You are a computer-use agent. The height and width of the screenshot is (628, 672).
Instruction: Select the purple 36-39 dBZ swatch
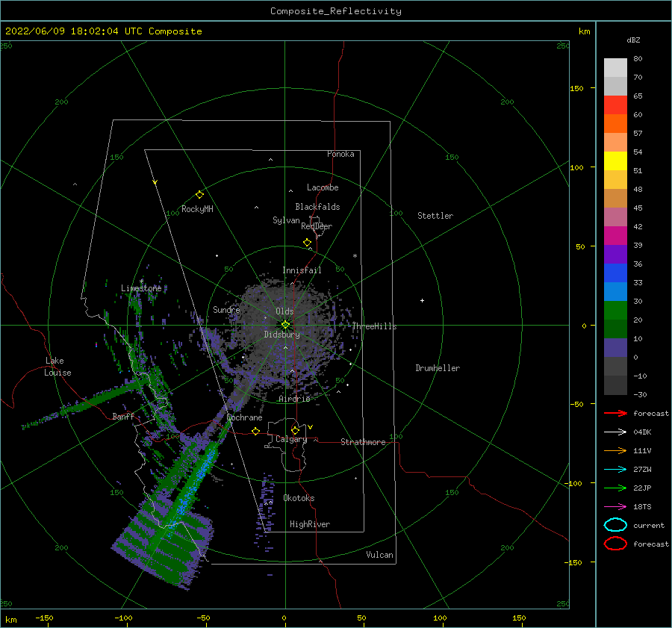(x=615, y=255)
